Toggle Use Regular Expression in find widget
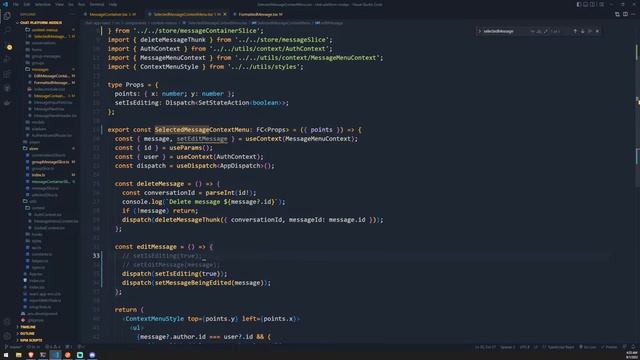 [546, 31]
